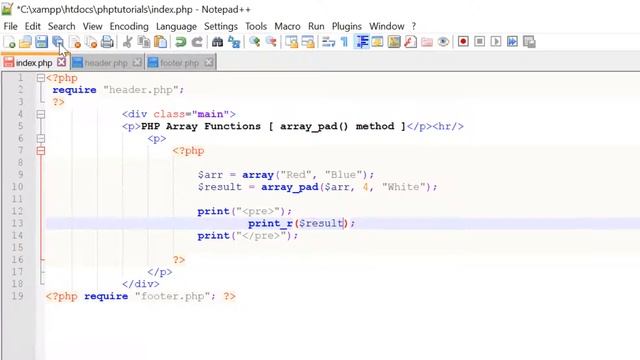Open the Settings menu
The width and height of the screenshot is (640, 360).
[x=221, y=26]
